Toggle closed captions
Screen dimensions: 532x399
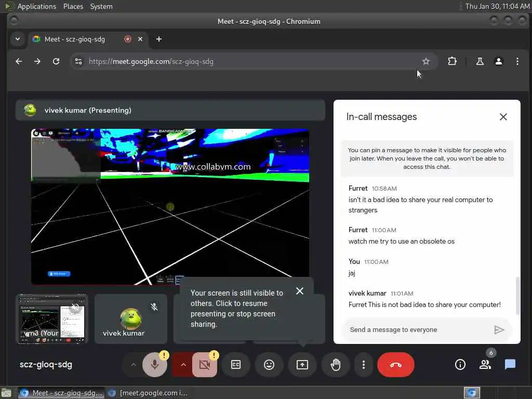(236, 365)
